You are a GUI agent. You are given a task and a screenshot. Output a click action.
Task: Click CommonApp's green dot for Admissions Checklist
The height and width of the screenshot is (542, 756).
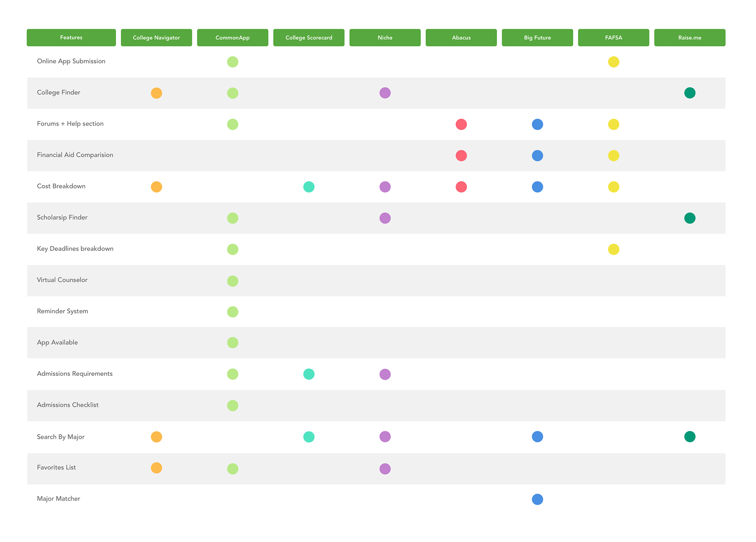233,405
